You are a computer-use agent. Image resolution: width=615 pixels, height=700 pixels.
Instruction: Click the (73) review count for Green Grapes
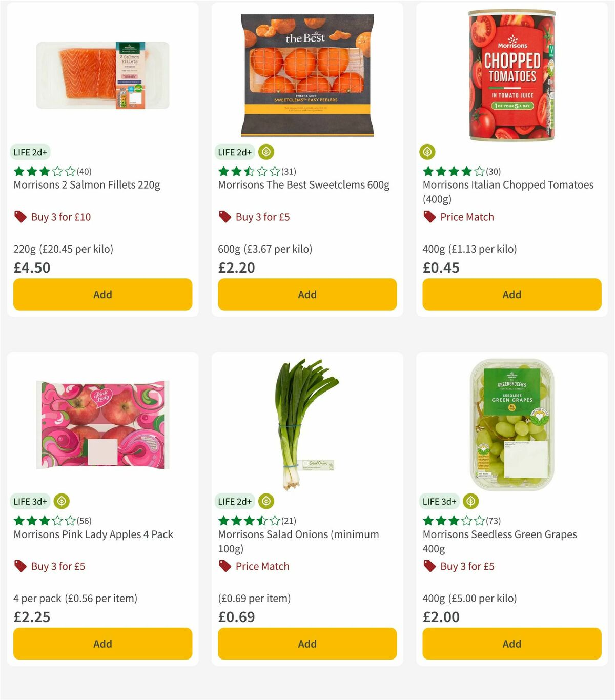point(492,521)
